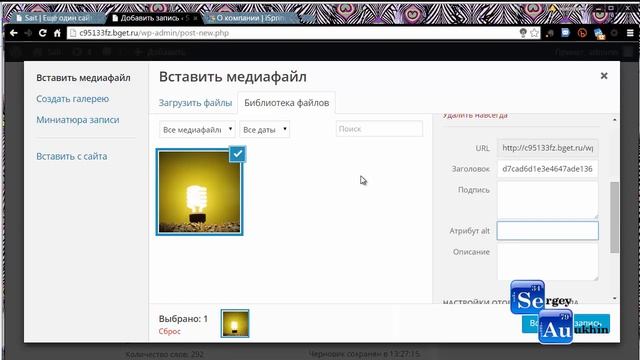This screenshot has height=360, width=640.
Task: Click the URL field
Action: [x=547, y=148]
